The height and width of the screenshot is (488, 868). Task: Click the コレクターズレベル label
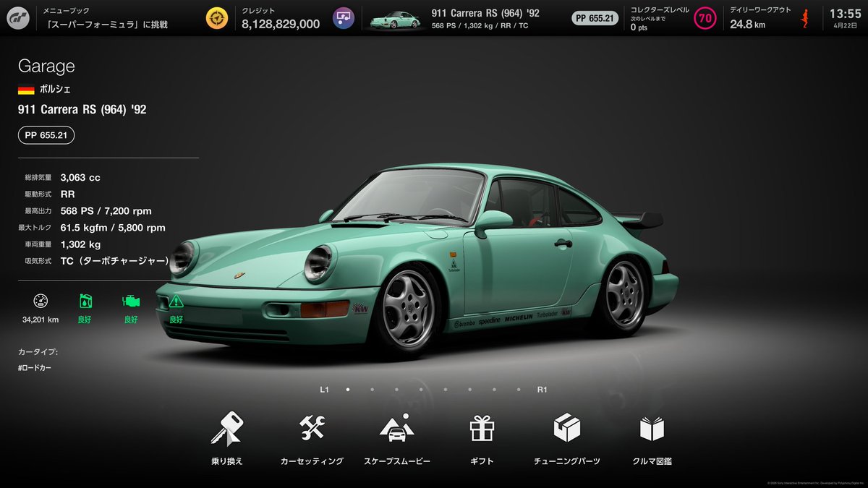click(660, 10)
